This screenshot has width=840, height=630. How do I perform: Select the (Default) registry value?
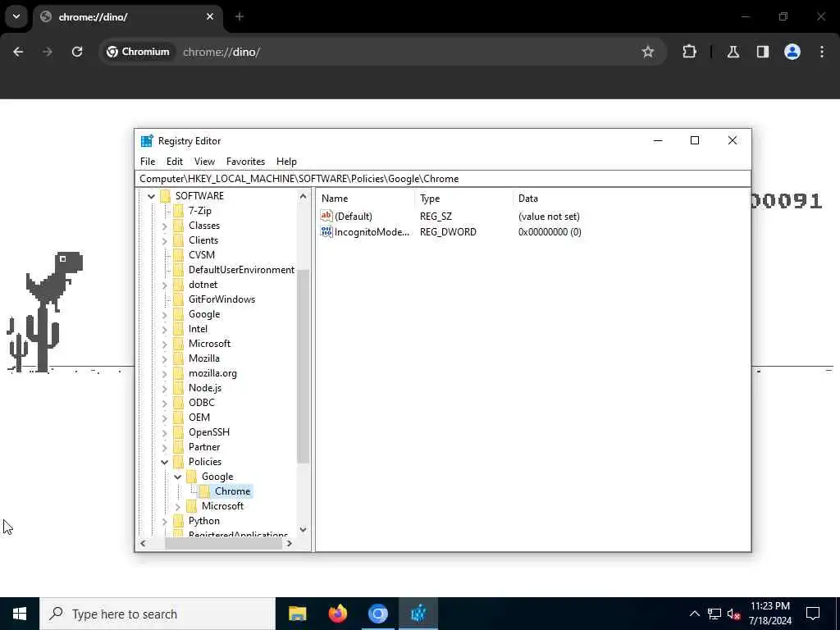click(353, 217)
